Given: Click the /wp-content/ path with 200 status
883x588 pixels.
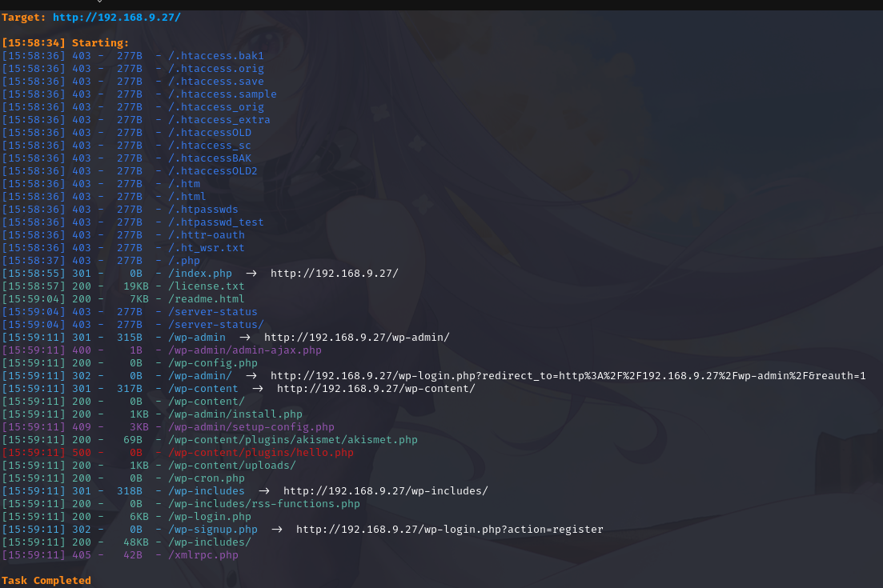Looking at the screenshot, I should click(206, 401).
